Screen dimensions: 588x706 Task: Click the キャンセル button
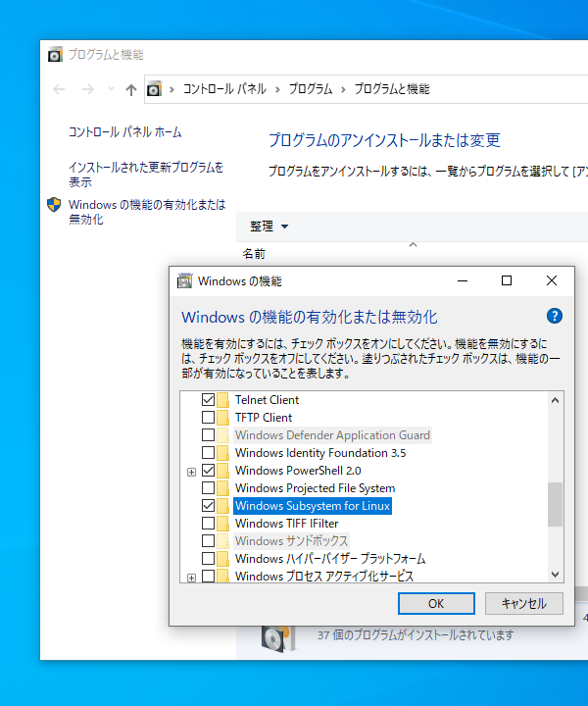click(x=523, y=603)
